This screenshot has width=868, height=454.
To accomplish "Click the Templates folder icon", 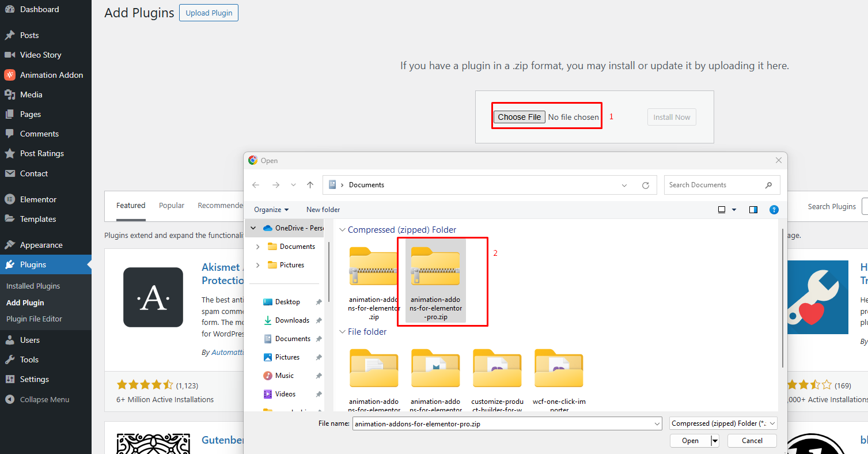I will coord(10,219).
